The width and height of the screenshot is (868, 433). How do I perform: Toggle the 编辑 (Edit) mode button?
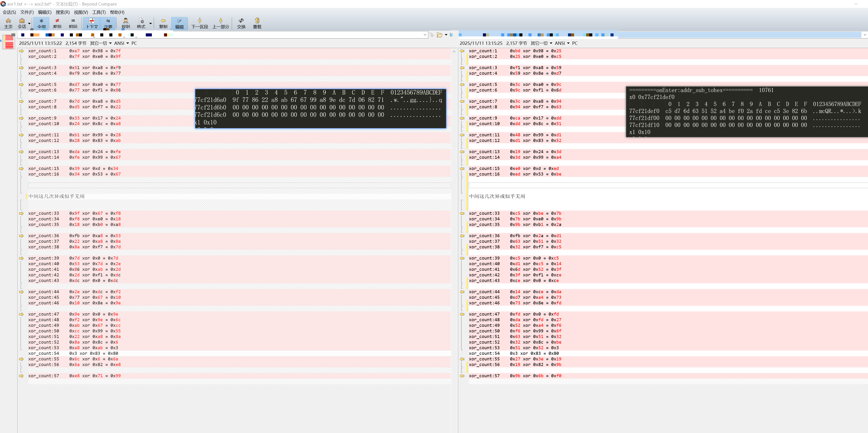179,23
